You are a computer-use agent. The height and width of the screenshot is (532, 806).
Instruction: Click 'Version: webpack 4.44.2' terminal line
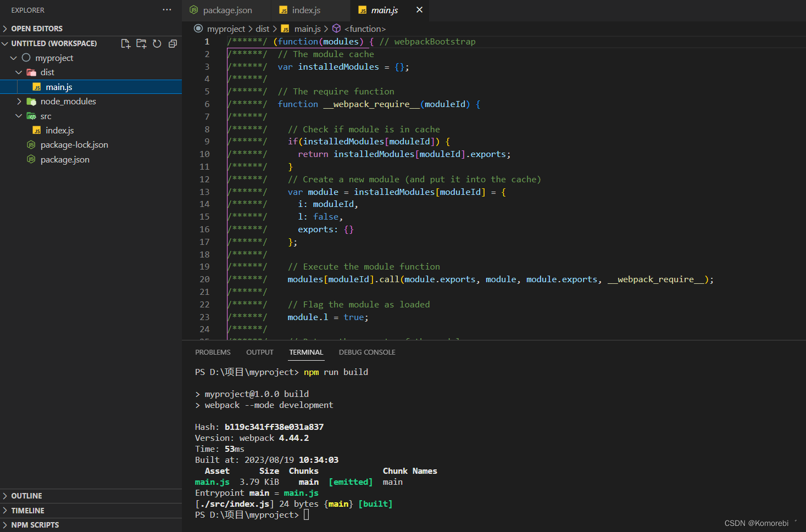click(x=252, y=438)
